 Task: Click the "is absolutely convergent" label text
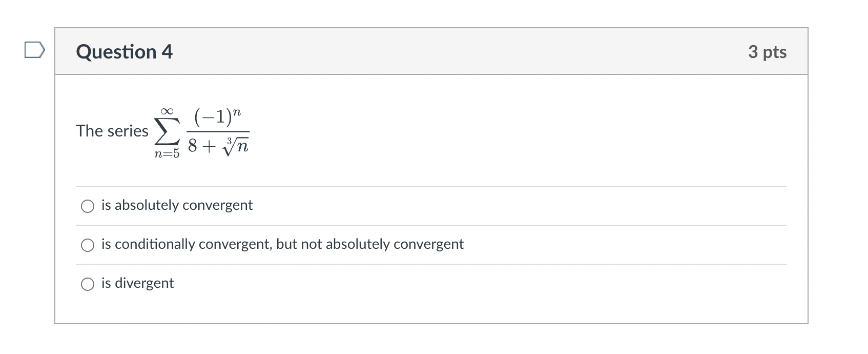pos(177,205)
